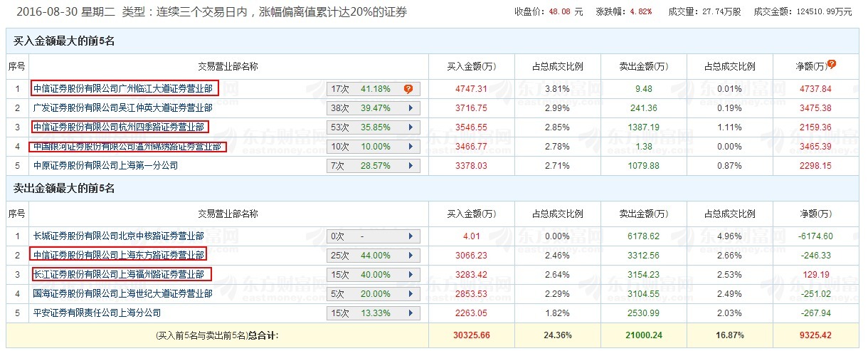Open 中原证券上海第一分公司 link
The width and height of the screenshot is (868, 351).
click(105, 166)
